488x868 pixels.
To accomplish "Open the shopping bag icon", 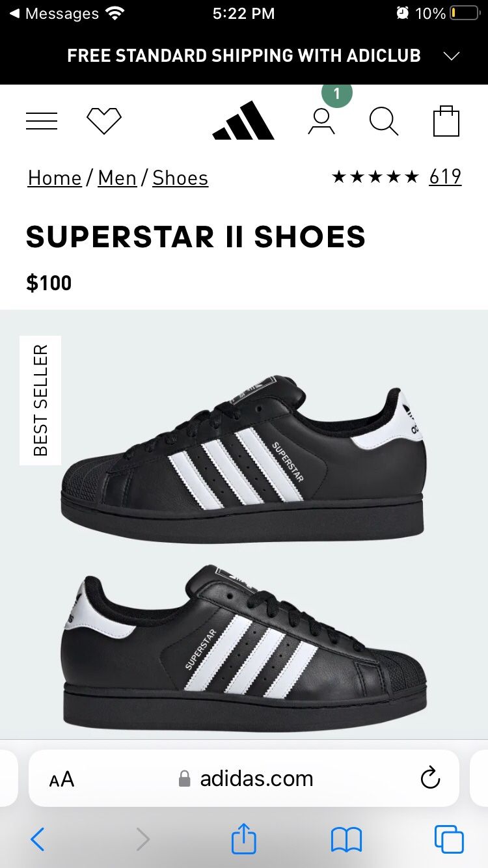I will tap(446, 121).
